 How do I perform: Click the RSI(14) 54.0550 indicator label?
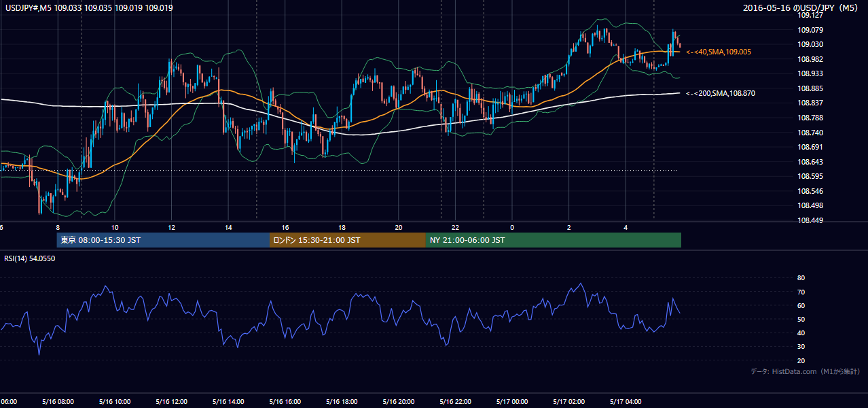(30, 258)
